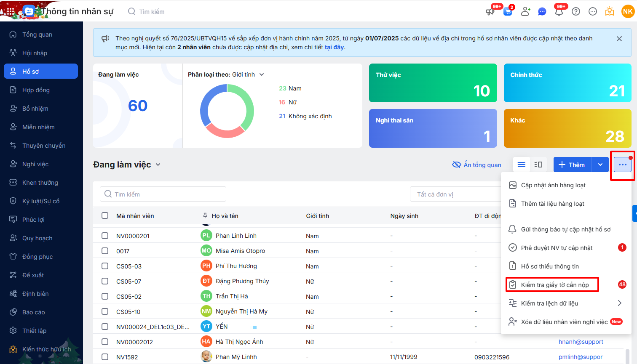Open the app launcher grid icon
The image size is (637, 364).
[11, 11]
